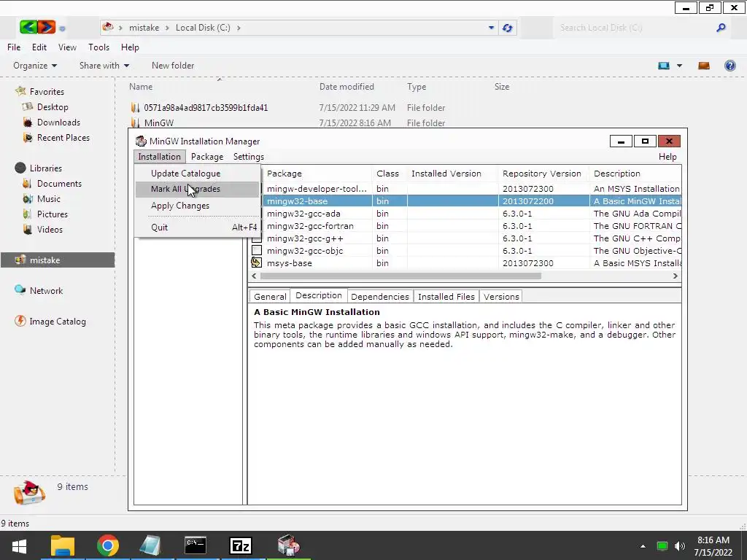Open MinGW Package menu
The width and height of the screenshot is (747, 560).
coord(206,157)
